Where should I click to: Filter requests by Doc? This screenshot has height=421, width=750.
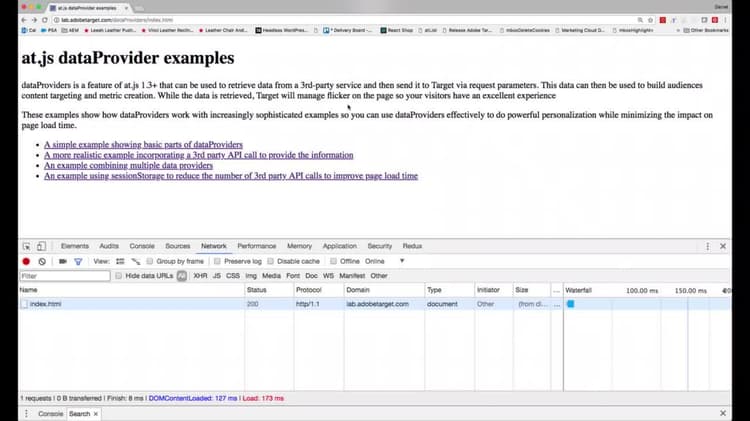(311, 276)
